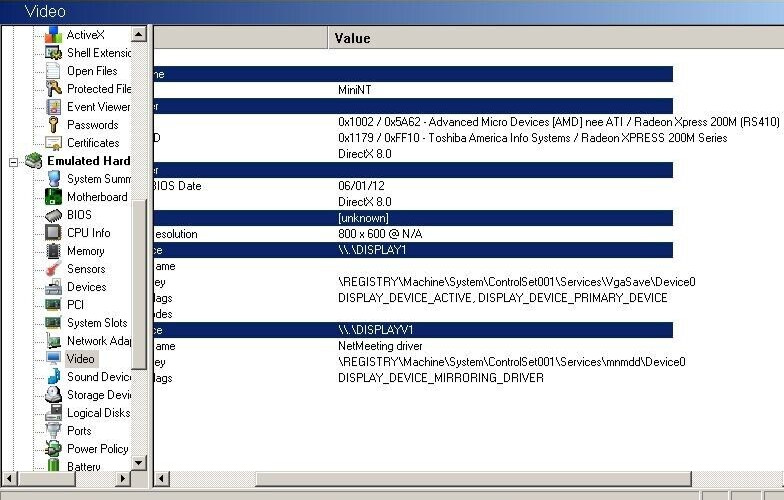Open the Sensors entry
This screenshot has width=784, height=500.
click(x=86, y=268)
